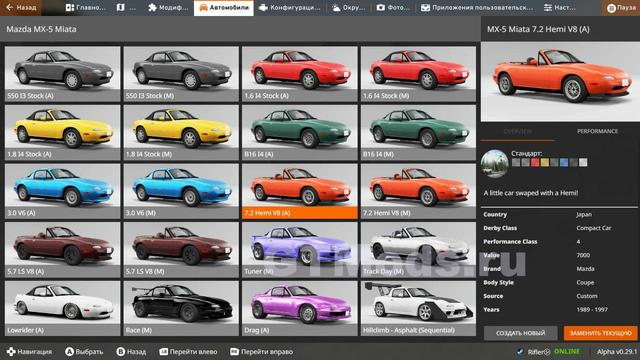Click the Mazda MX-5 Miata heading
The width and height of the screenshot is (640, 360).
(41, 29)
